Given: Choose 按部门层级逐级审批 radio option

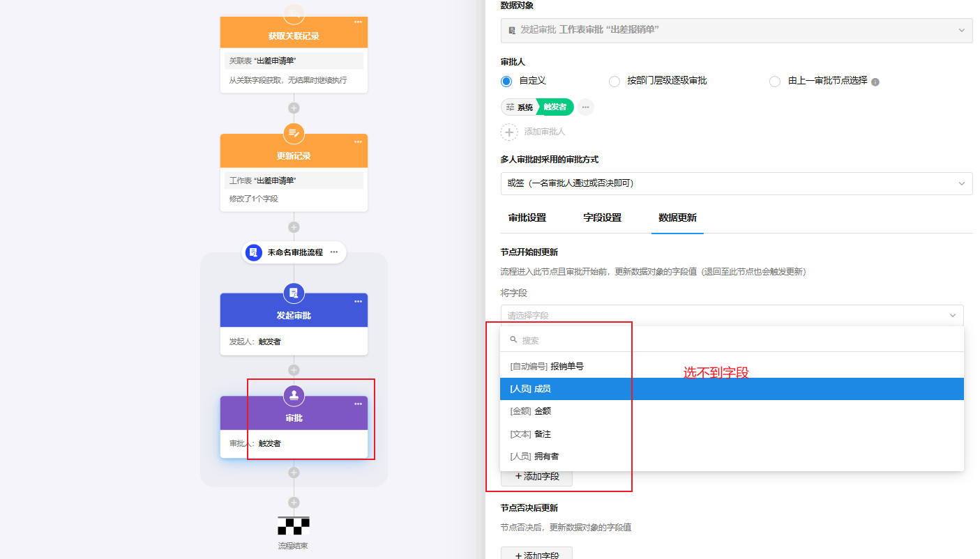Looking at the screenshot, I should coord(615,81).
